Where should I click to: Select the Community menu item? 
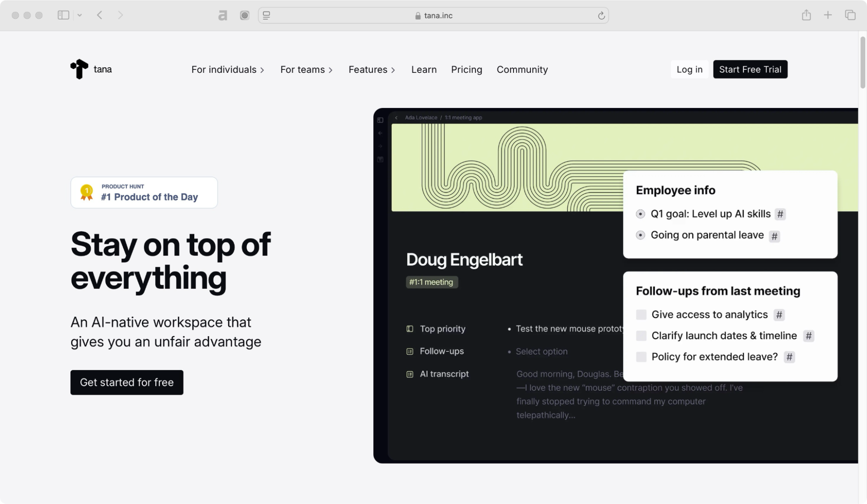tap(522, 69)
